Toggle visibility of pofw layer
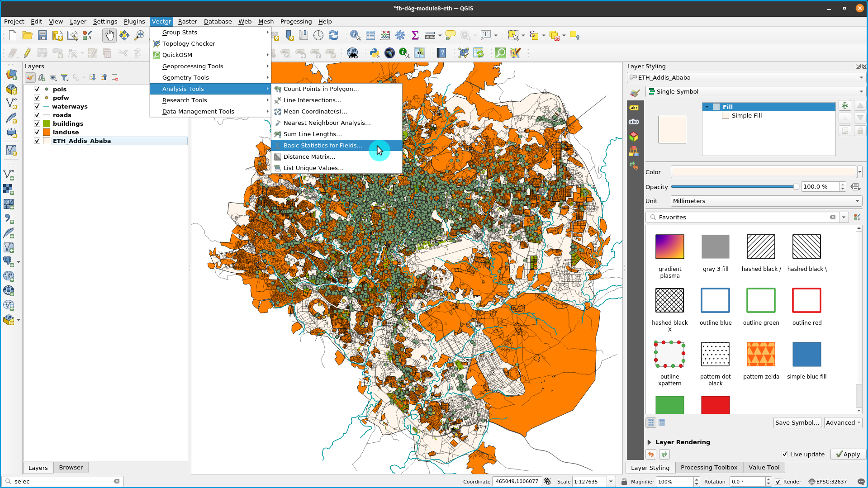Image resolution: width=868 pixels, height=488 pixels. pos(37,98)
